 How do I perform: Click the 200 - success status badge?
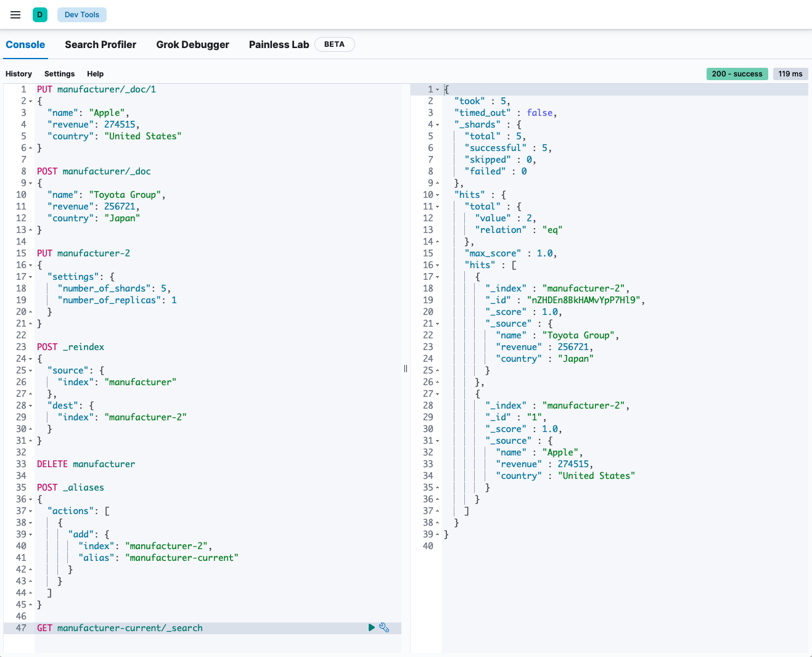click(737, 74)
